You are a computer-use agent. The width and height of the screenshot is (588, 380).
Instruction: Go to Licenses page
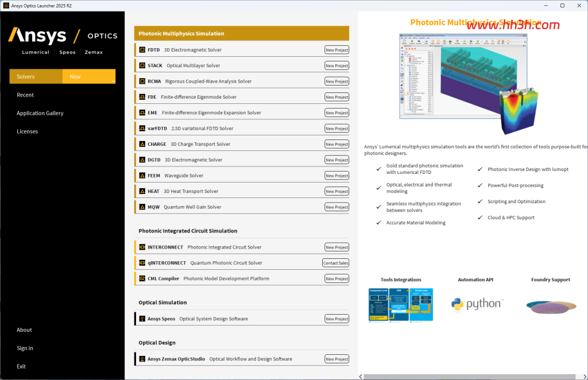[x=28, y=131]
